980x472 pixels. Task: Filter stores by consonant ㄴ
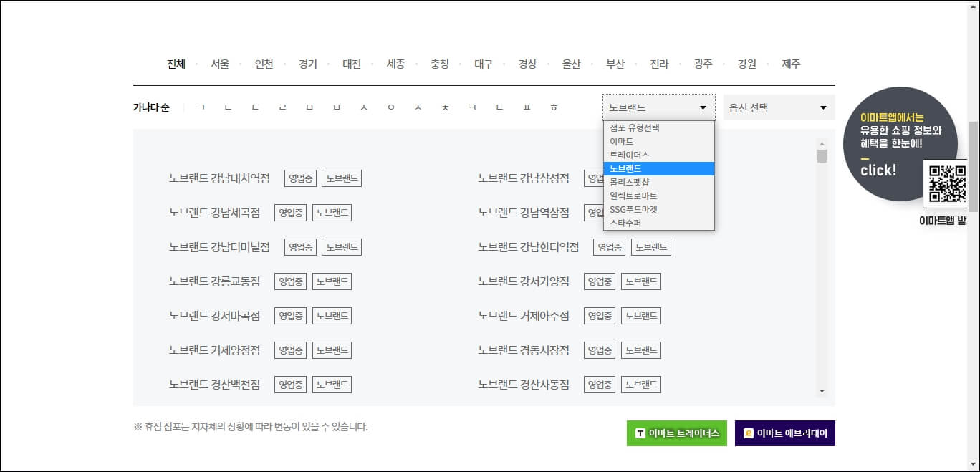[x=228, y=107]
